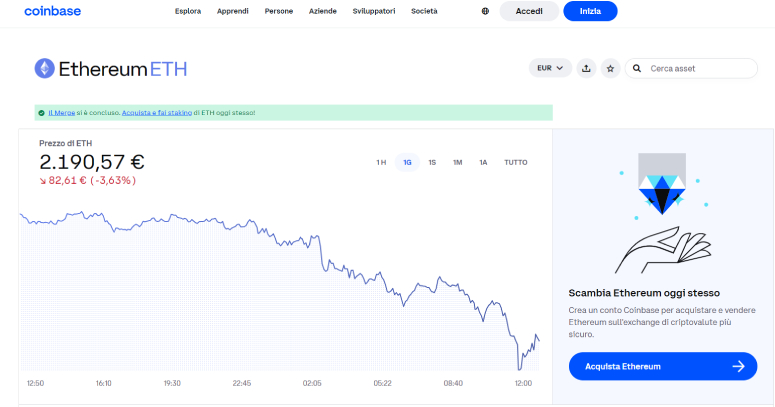Open the Il Merge link

click(61, 113)
